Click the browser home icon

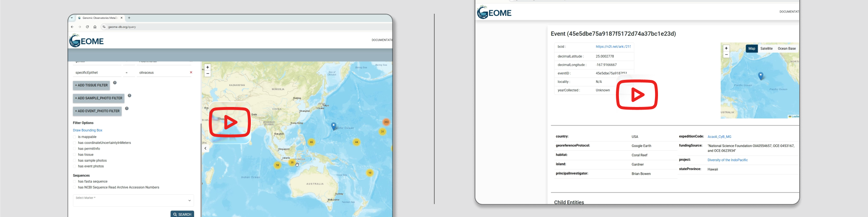(x=95, y=27)
